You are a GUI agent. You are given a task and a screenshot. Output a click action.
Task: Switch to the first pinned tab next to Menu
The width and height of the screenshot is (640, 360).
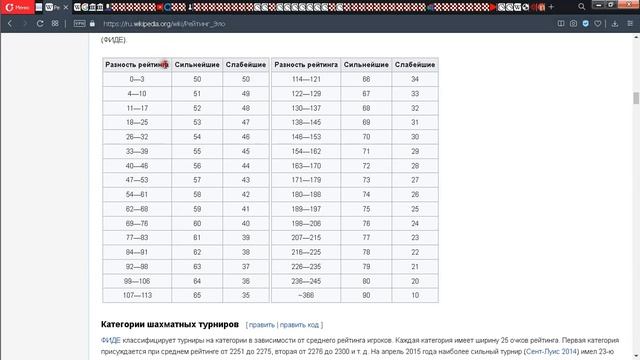pos(39,7)
